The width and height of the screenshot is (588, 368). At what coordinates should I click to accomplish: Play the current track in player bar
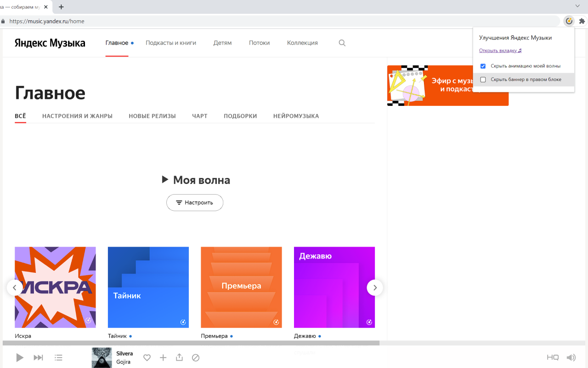[x=19, y=357]
